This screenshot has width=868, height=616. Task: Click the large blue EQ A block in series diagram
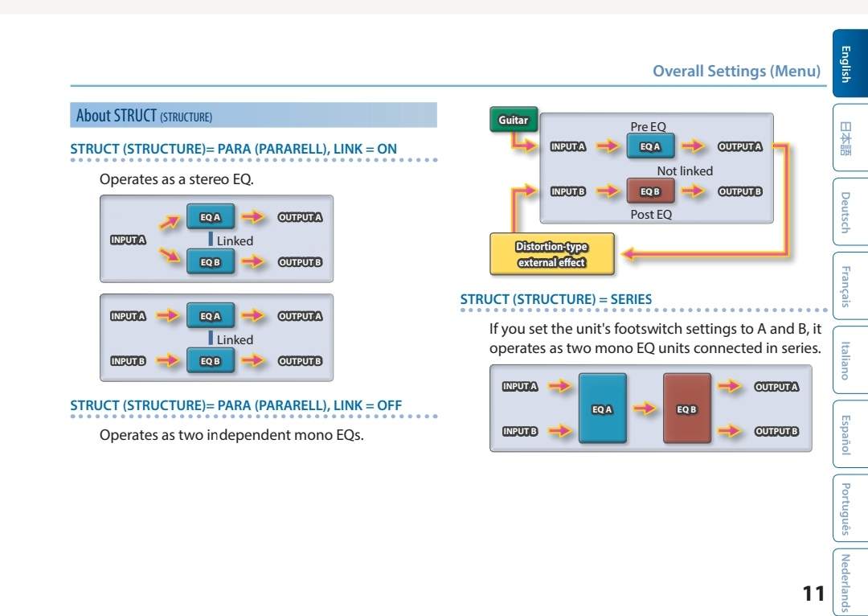(x=602, y=409)
